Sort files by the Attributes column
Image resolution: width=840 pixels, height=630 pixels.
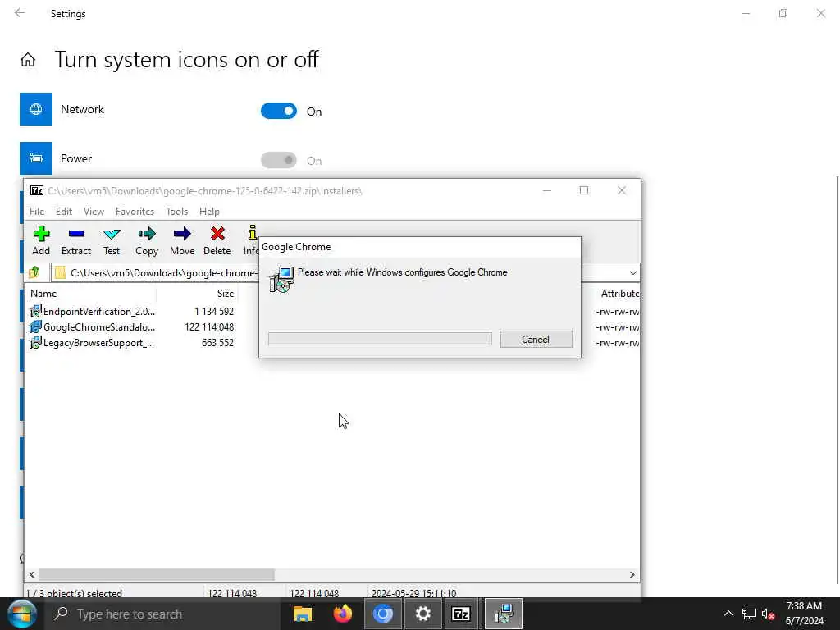click(x=620, y=294)
